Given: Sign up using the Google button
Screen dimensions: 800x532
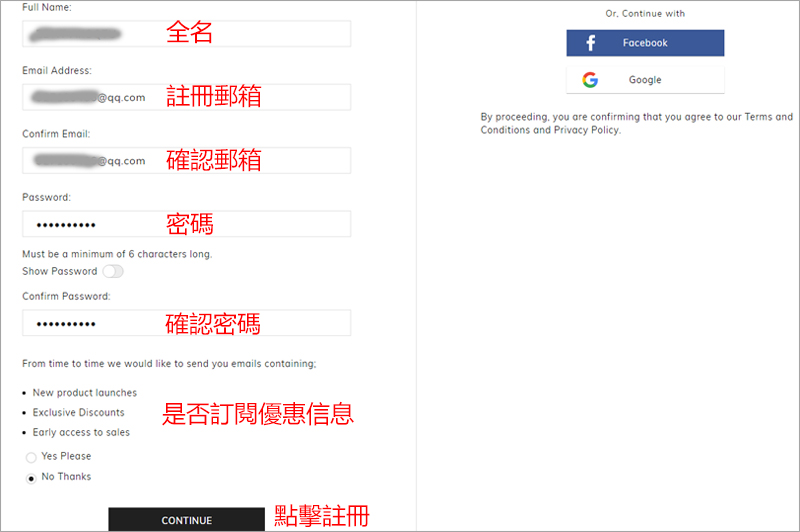Looking at the screenshot, I should pyautogui.click(x=645, y=80).
